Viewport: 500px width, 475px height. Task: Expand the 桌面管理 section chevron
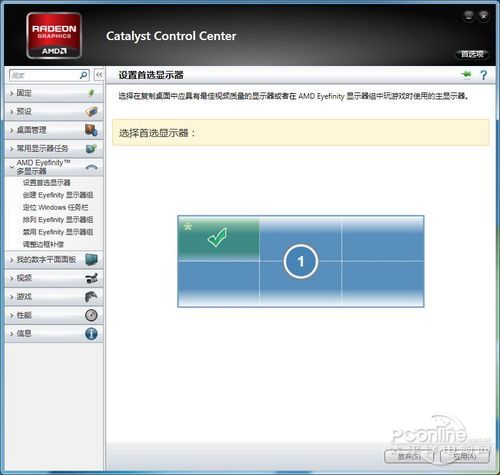[12, 130]
